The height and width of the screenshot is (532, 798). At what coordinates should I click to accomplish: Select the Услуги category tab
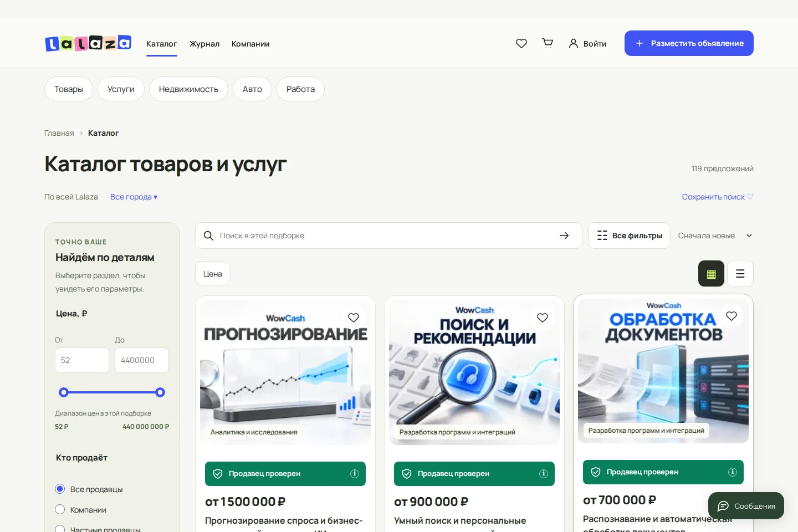tap(121, 89)
